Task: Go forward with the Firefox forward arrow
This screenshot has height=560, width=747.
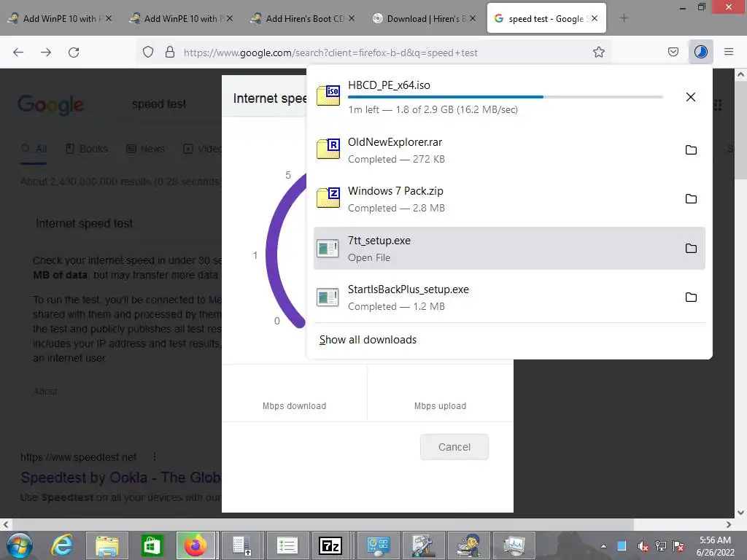Action: point(46,52)
